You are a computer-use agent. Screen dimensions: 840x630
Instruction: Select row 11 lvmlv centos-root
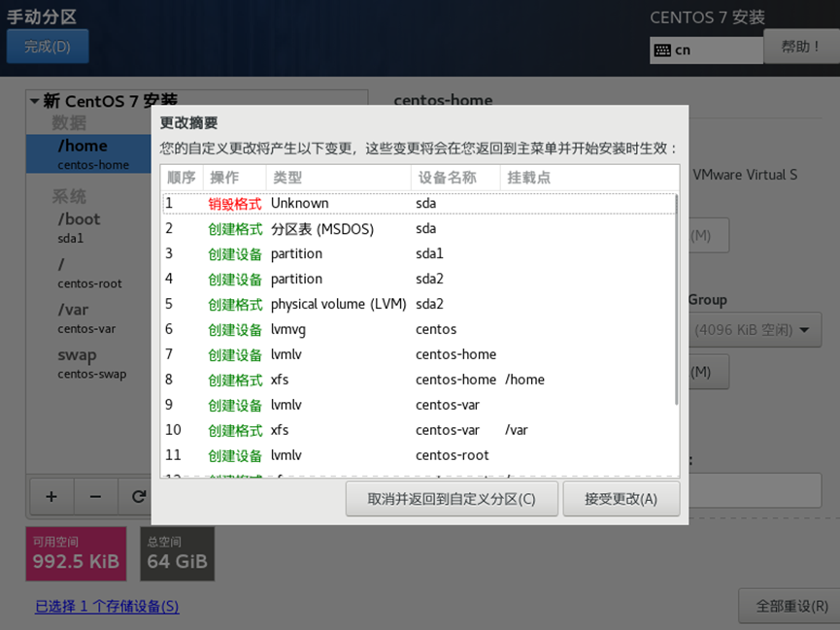[418, 455]
